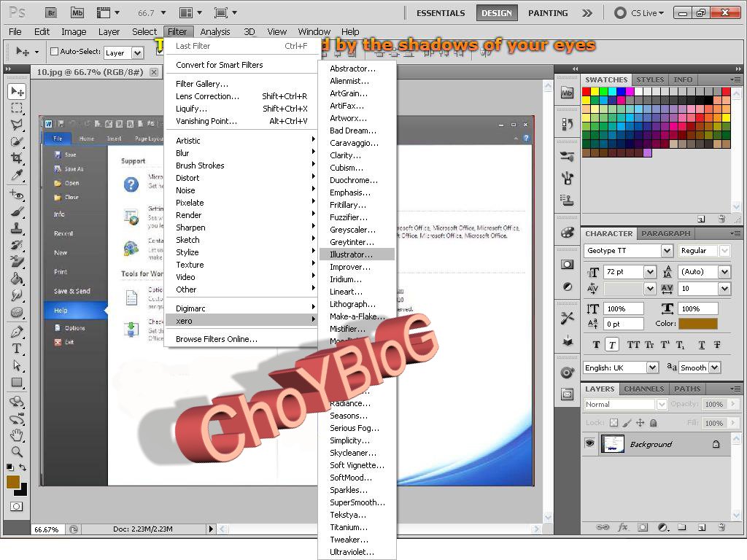
Task: Switch to the Essentials workspace
Action: pyautogui.click(x=441, y=13)
